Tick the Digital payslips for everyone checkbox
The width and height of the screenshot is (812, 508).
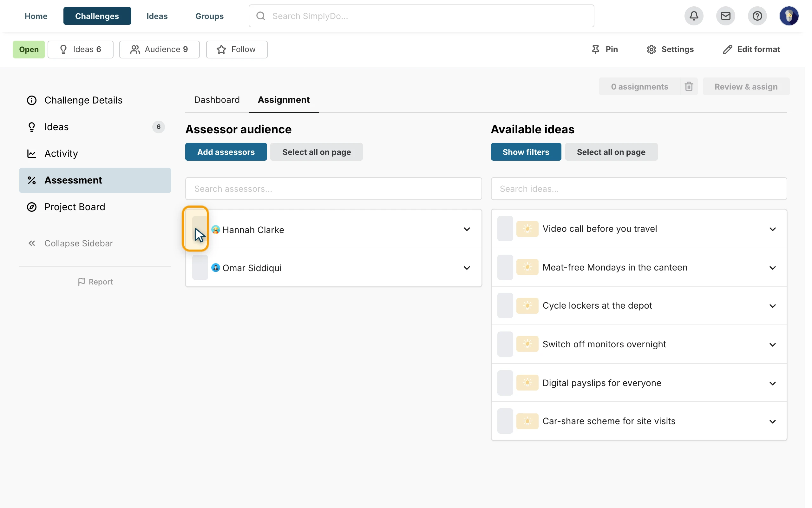[x=505, y=383]
